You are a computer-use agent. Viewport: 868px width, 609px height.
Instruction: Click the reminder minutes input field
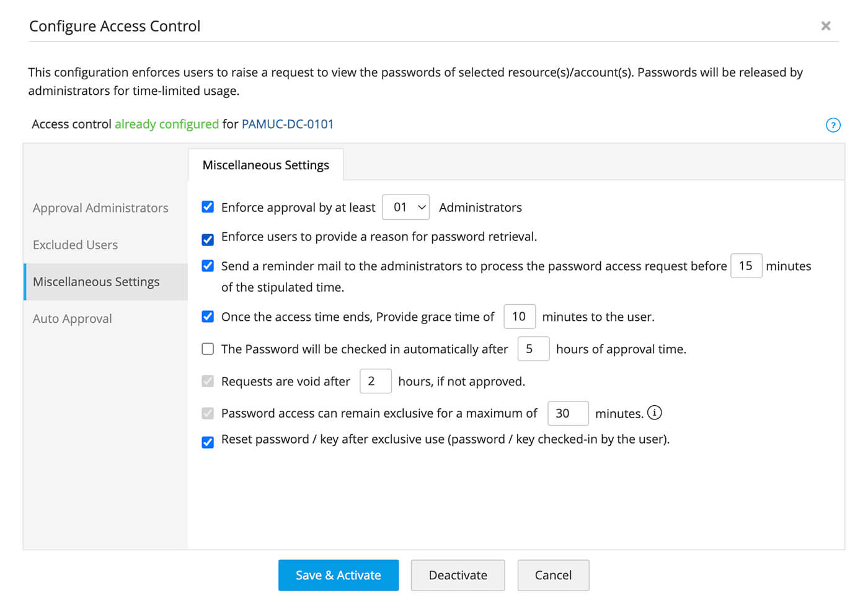click(x=746, y=266)
